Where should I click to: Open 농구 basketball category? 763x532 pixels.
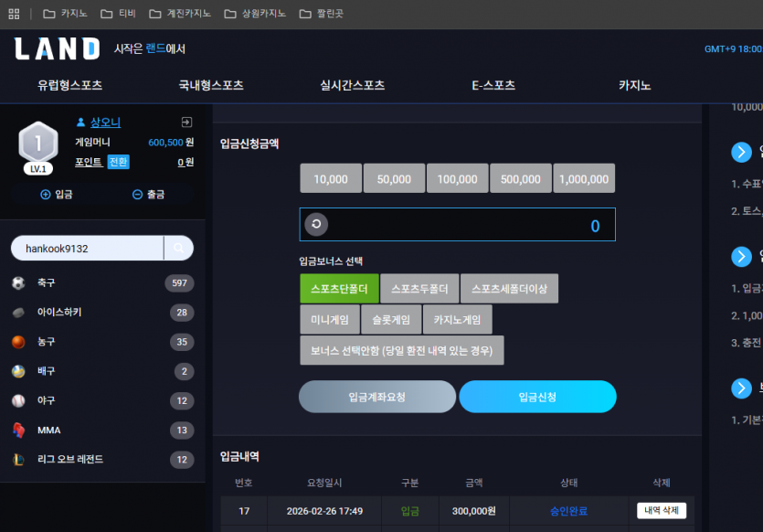(102, 342)
